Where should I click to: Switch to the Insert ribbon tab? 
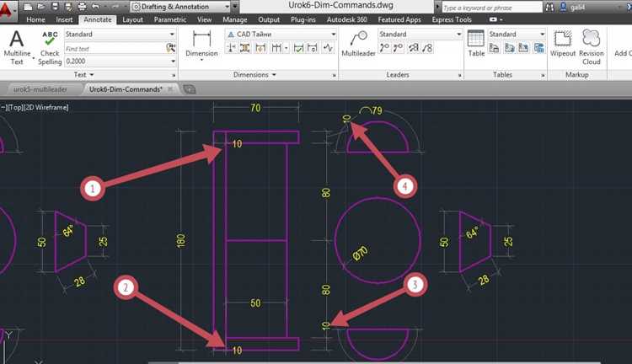coord(64,19)
